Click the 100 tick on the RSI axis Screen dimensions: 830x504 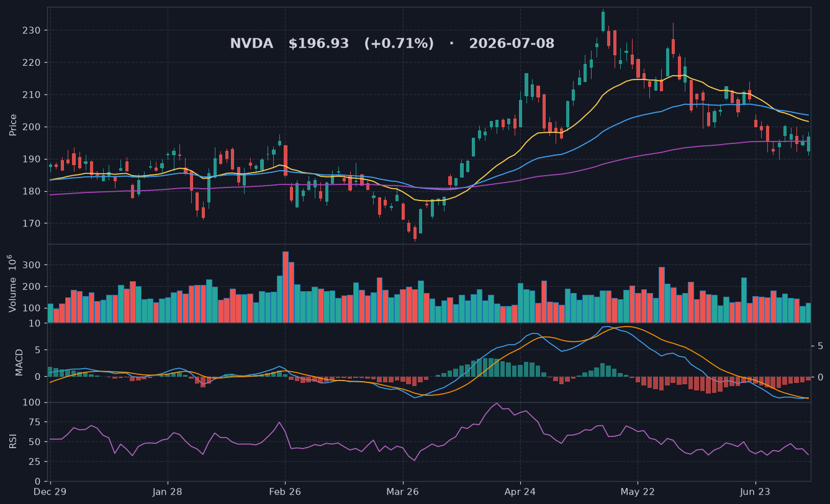coord(31,403)
